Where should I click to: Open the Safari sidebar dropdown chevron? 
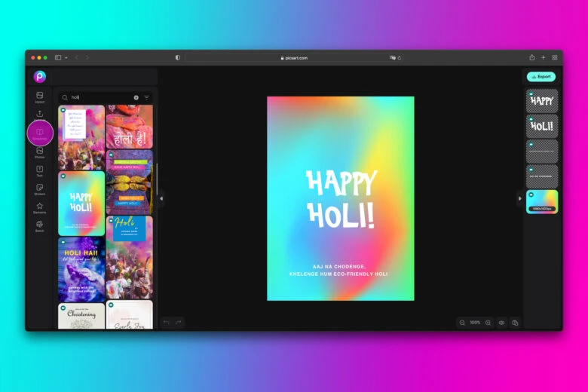[x=66, y=57]
